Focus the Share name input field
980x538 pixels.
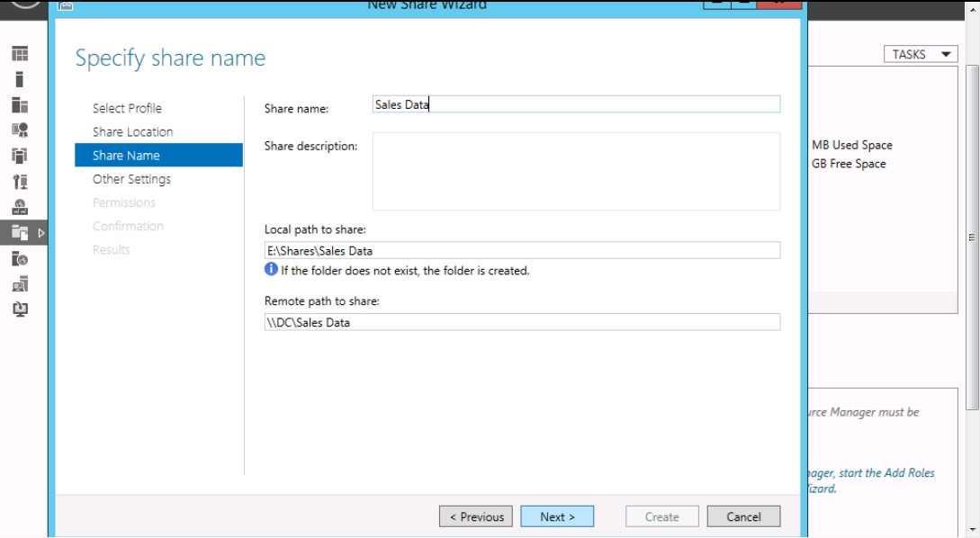576,104
